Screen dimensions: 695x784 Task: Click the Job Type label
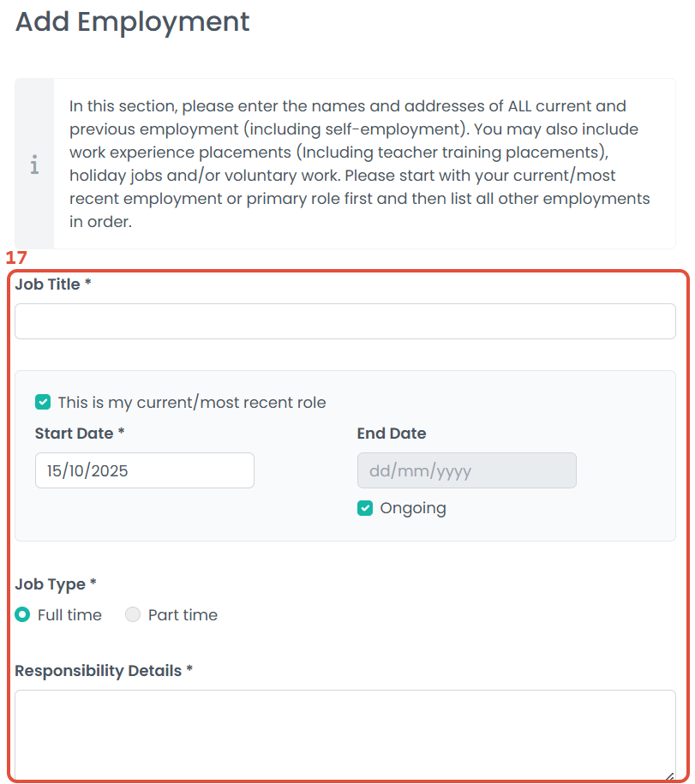[x=51, y=584]
